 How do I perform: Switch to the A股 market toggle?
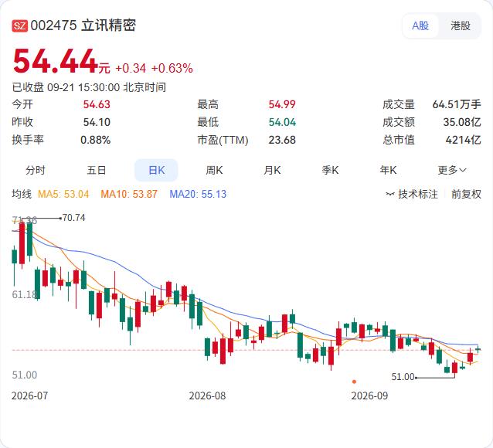tap(420, 25)
